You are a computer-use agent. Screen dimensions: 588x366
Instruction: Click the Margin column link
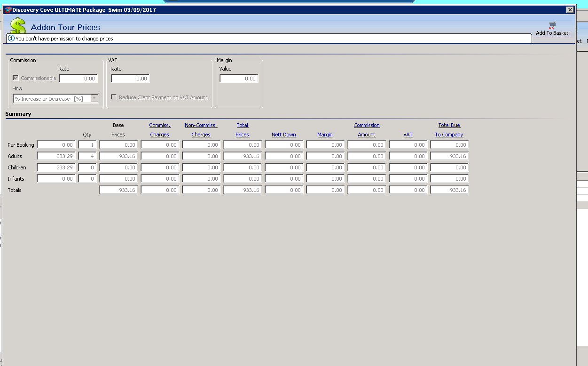(x=325, y=135)
